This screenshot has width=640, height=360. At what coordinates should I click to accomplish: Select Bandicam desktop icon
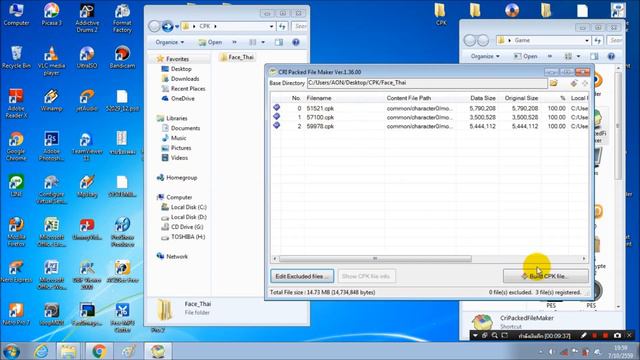coord(122,57)
